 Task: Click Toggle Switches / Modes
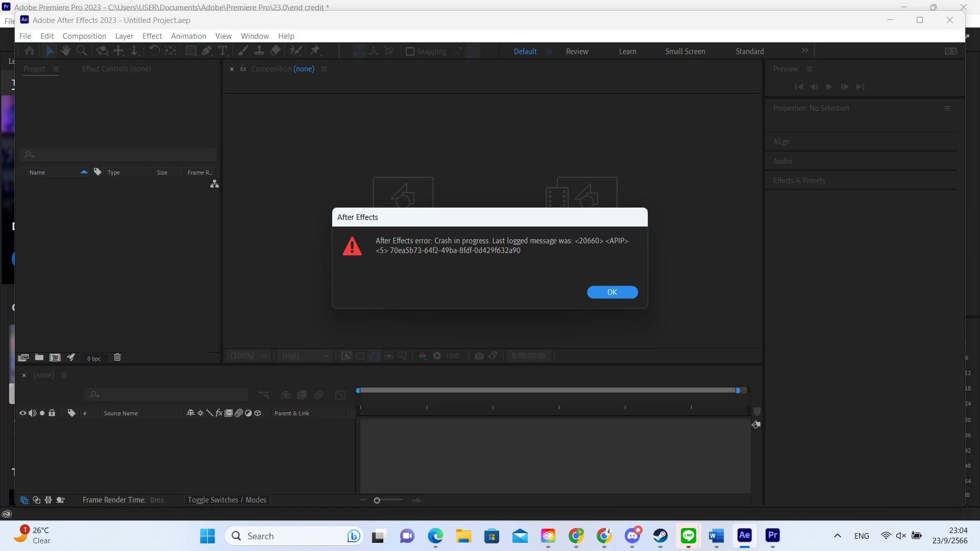(227, 500)
